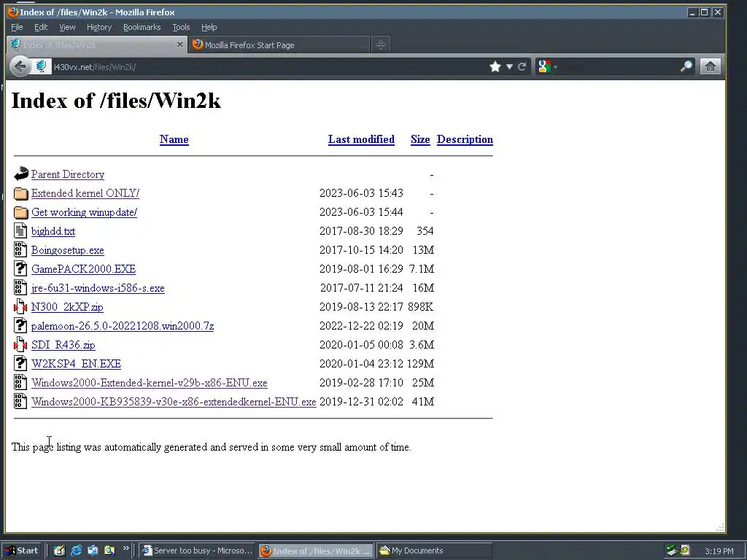747x560 pixels.
Task: Click the search magnifier icon
Action: [x=686, y=66]
